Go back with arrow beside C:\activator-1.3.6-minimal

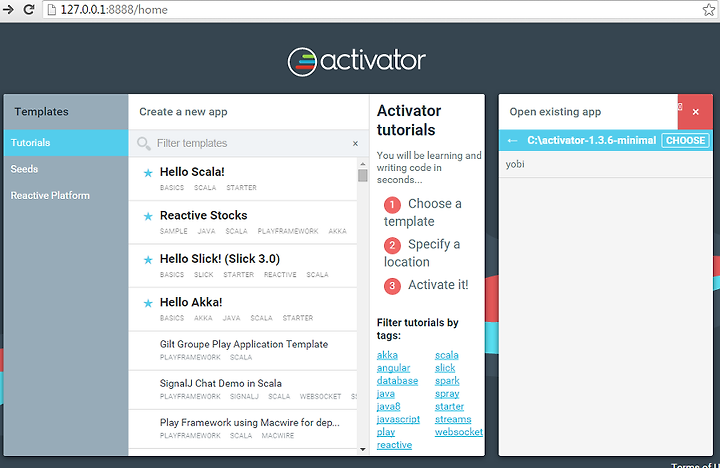pos(512,141)
